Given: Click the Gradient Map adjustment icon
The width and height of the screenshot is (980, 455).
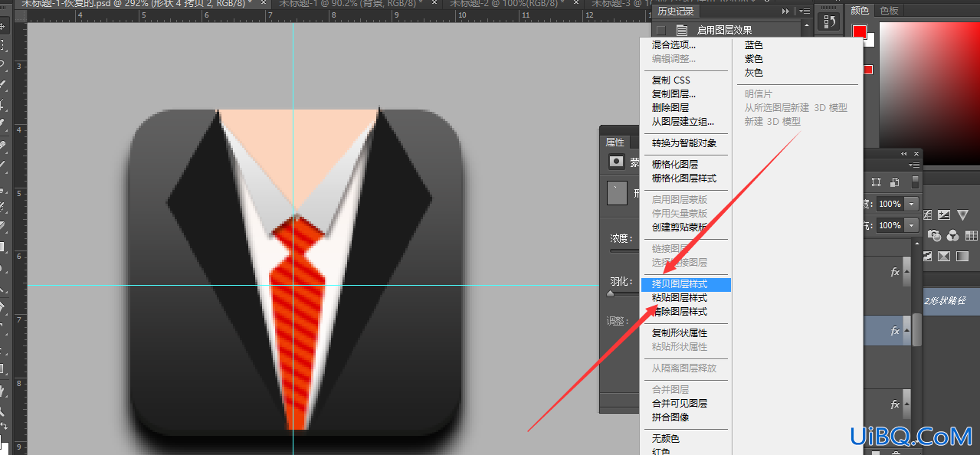Looking at the screenshot, I should [964, 256].
